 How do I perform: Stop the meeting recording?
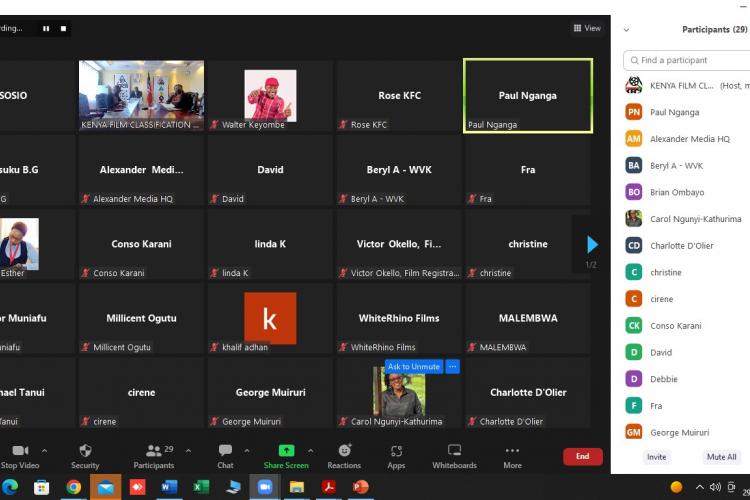tap(64, 29)
